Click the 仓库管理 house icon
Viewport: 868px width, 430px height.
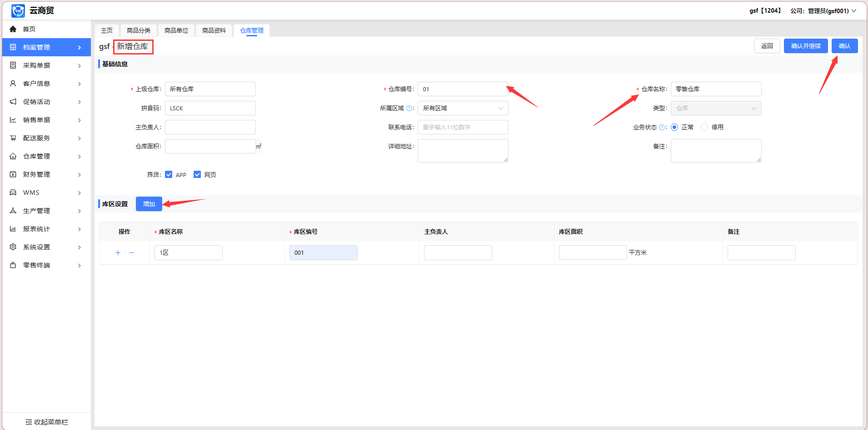(x=13, y=156)
